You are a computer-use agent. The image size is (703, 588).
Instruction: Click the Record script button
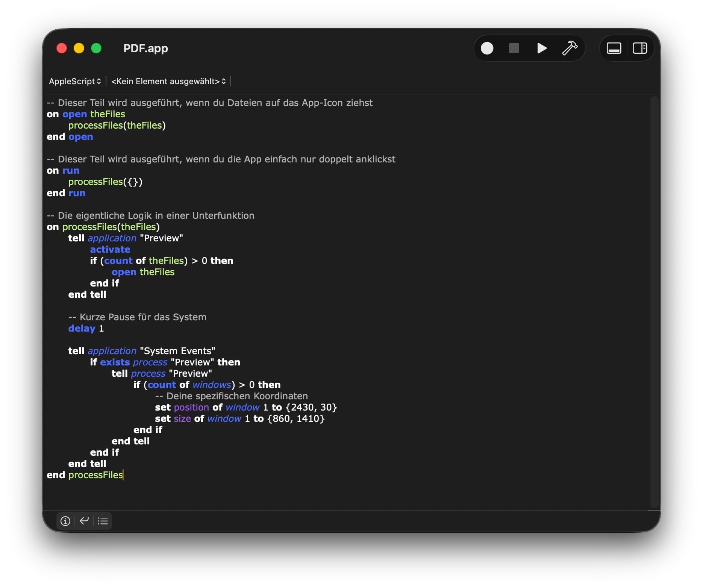(x=487, y=48)
